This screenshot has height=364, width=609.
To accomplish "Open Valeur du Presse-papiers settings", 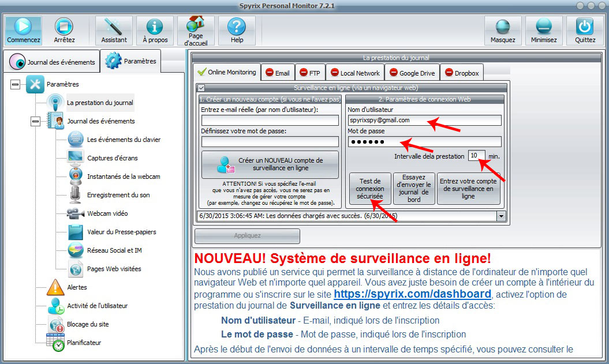I will [122, 232].
